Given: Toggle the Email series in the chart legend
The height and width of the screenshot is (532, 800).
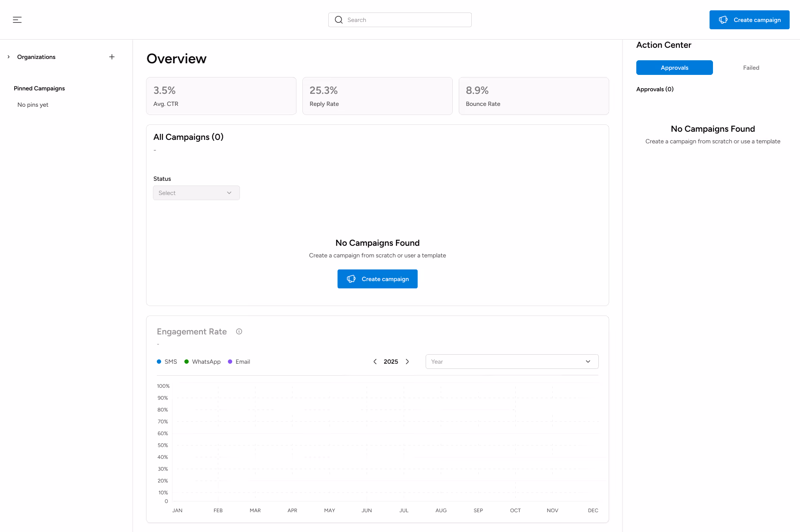Looking at the screenshot, I should point(239,362).
